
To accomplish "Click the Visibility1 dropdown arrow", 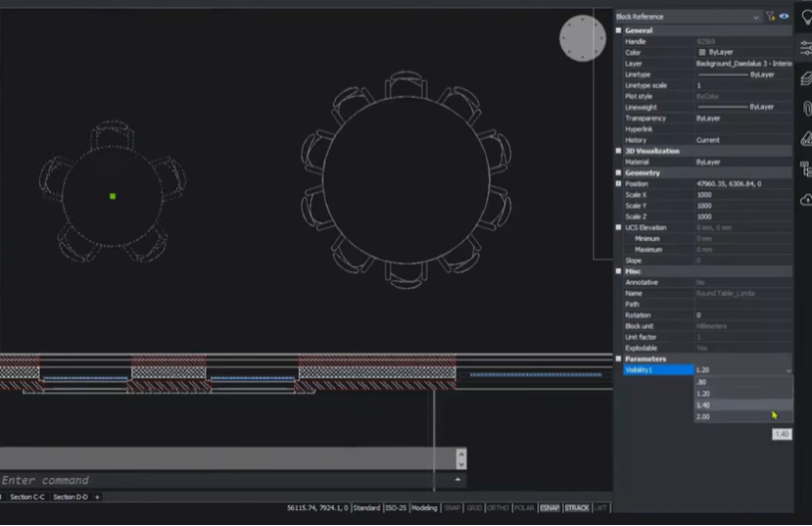I will click(788, 371).
